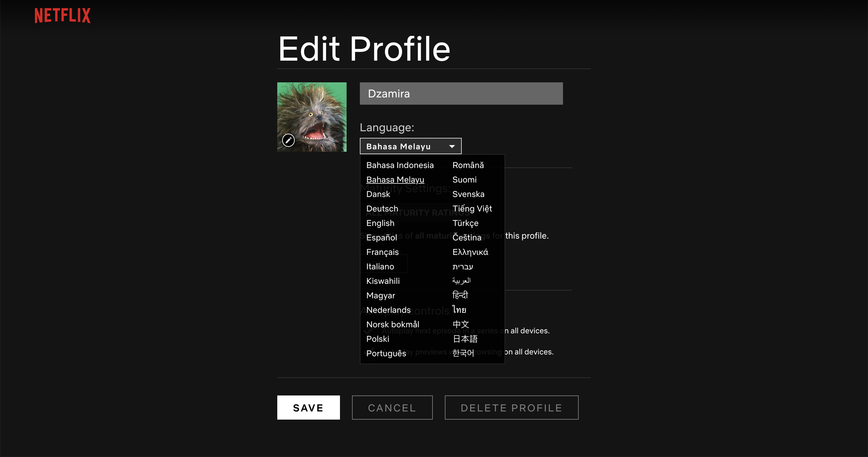Pick Français from the dropdown list
This screenshot has height=457, width=868.
(x=382, y=252)
